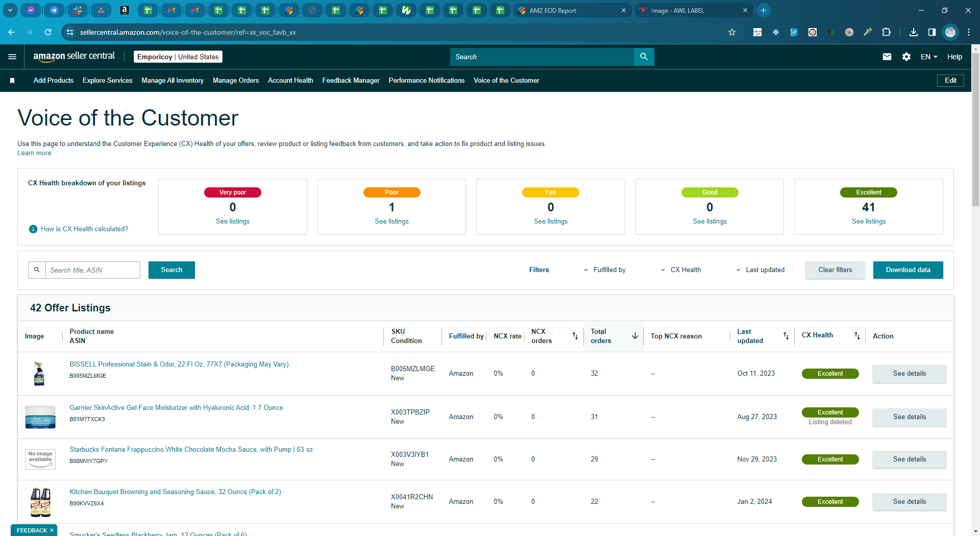This screenshot has height=536, width=980.
Task: Click the info icon beside CX Health calculation
Action: coord(33,229)
